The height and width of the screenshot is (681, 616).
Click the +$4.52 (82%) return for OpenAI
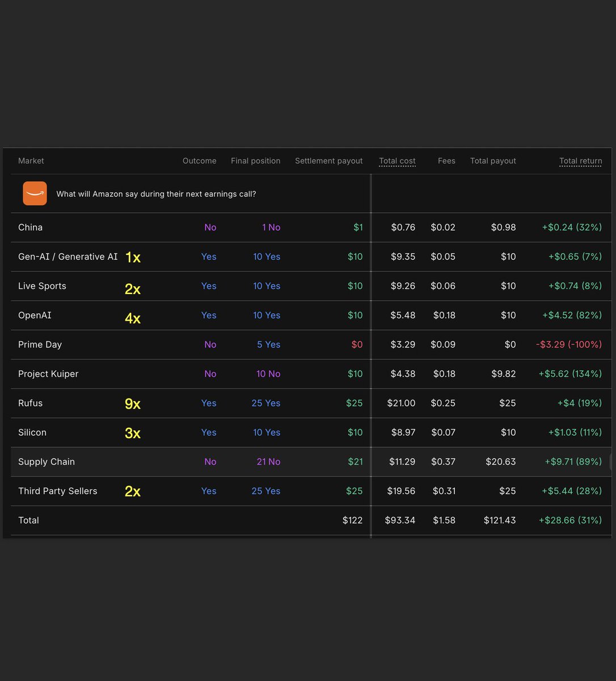572,316
